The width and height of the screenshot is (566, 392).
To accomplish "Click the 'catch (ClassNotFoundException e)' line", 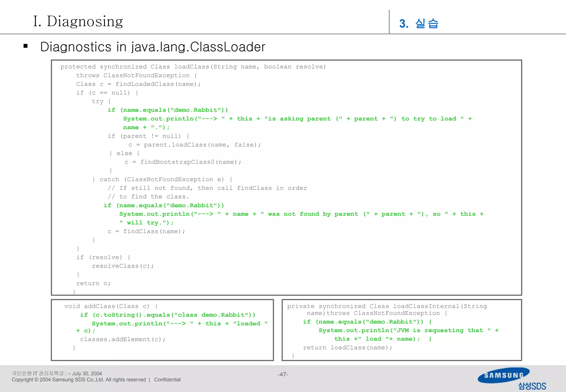I will point(162,179).
